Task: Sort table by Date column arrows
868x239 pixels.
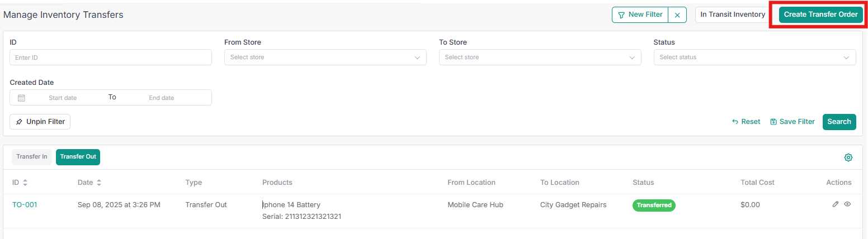Action: 99,183
